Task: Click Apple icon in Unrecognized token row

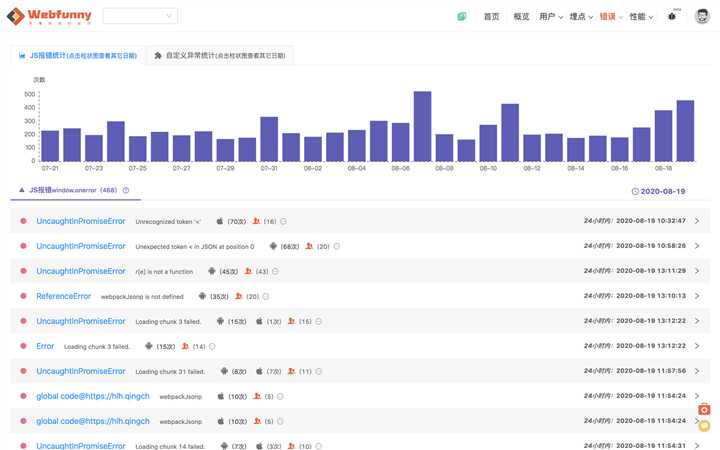Action: click(220, 221)
